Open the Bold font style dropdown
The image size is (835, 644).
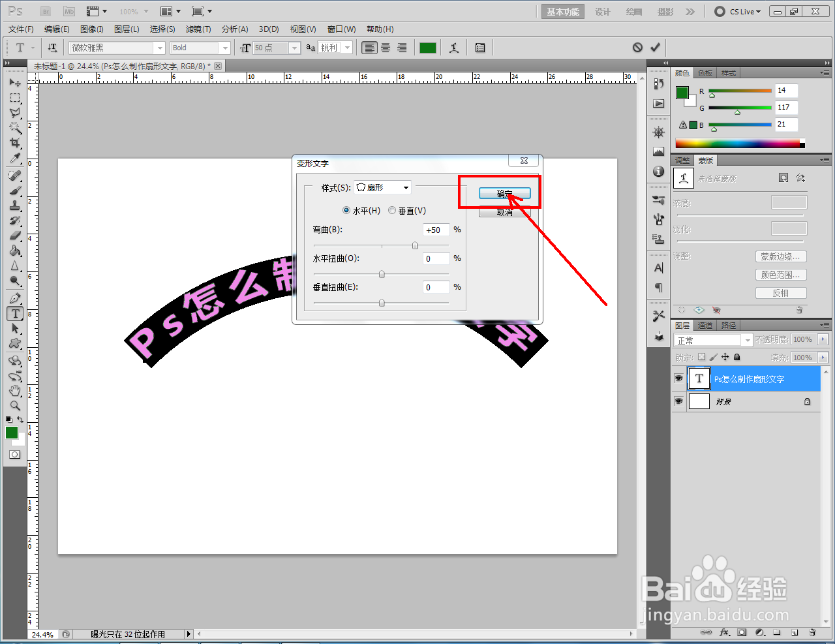(225, 48)
